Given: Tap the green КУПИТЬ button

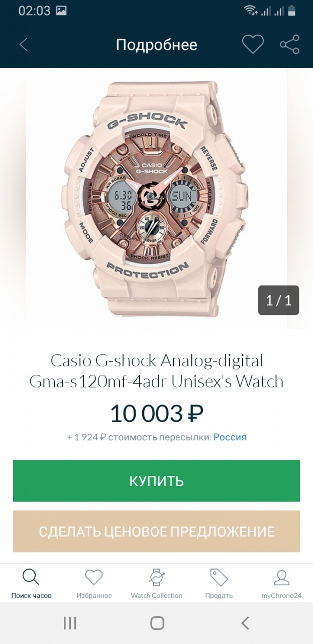Looking at the screenshot, I should [156, 481].
